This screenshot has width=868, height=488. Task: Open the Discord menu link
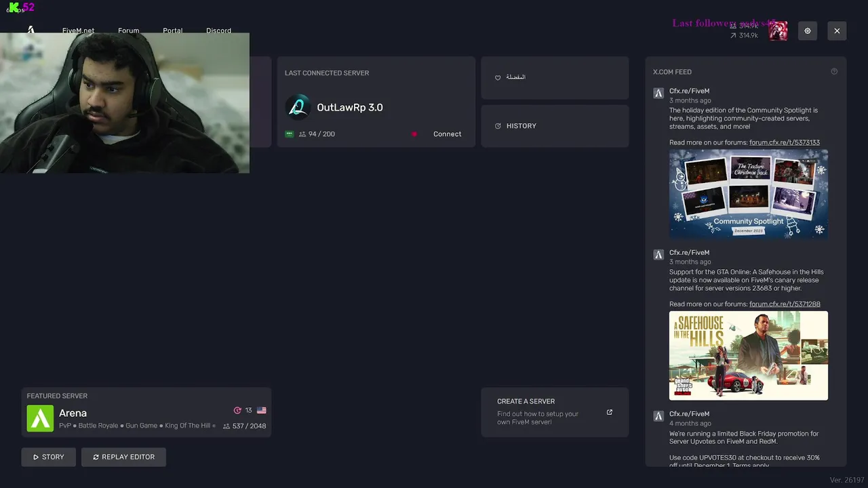(218, 30)
